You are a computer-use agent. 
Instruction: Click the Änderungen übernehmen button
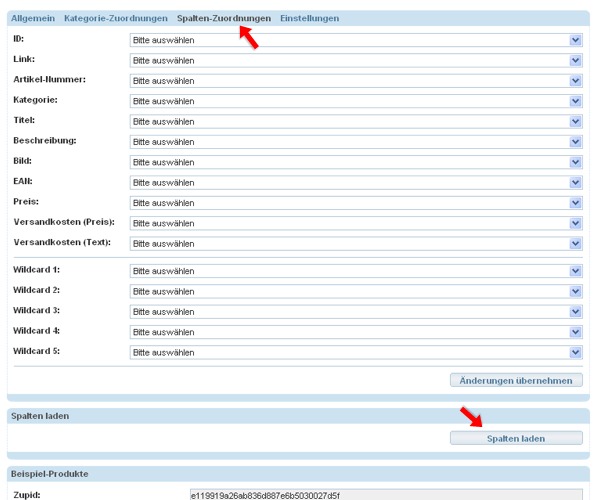[x=516, y=381]
